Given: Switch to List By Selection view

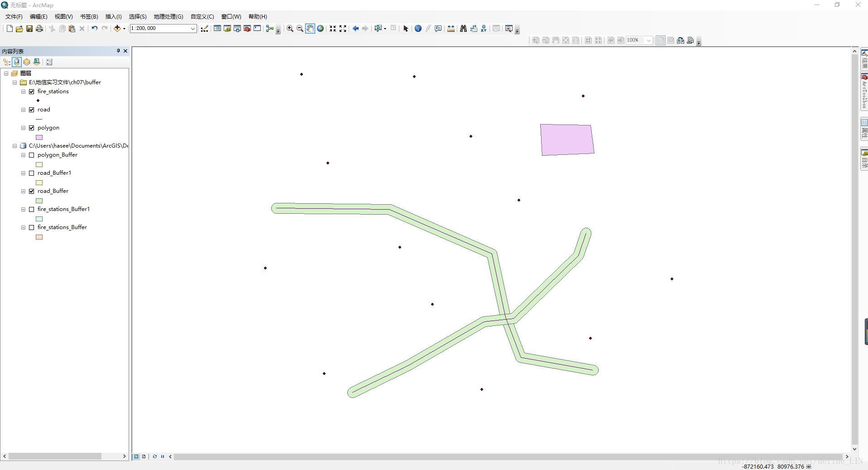Looking at the screenshot, I should pos(37,62).
